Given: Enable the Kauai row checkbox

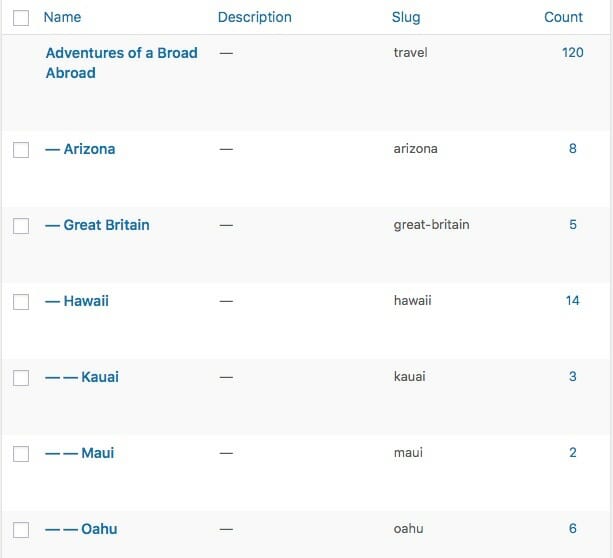Looking at the screenshot, I should [x=21, y=378].
